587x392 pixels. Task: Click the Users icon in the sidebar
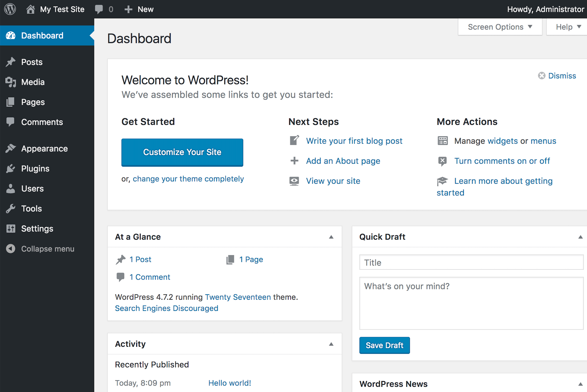coord(10,188)
